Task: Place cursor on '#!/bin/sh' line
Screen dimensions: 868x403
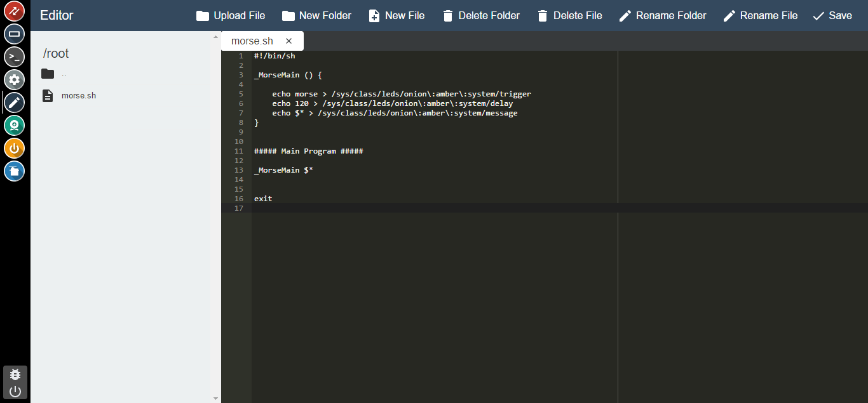Action: click(275, 56)
